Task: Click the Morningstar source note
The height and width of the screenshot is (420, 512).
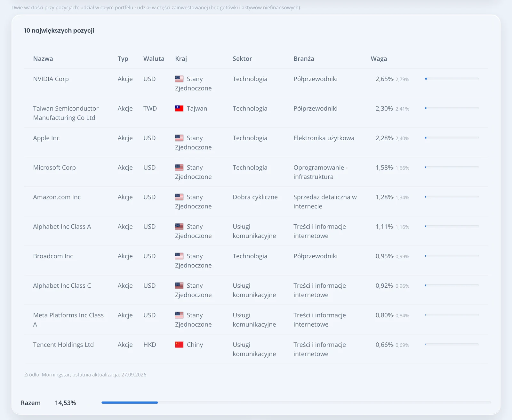Action: point(85,375)
